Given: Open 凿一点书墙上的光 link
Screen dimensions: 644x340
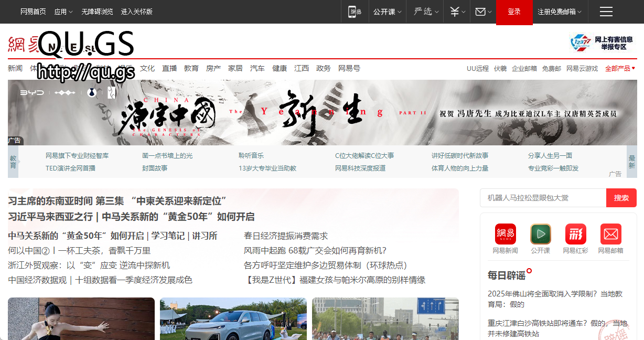Looking at the screenshot, I should coord(167,156).
